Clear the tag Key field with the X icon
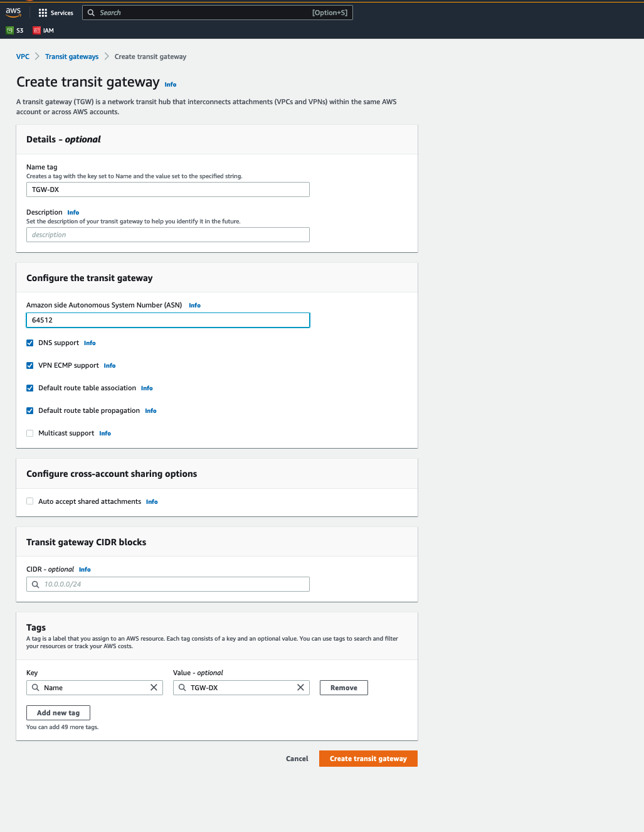 tap(154, 687)
